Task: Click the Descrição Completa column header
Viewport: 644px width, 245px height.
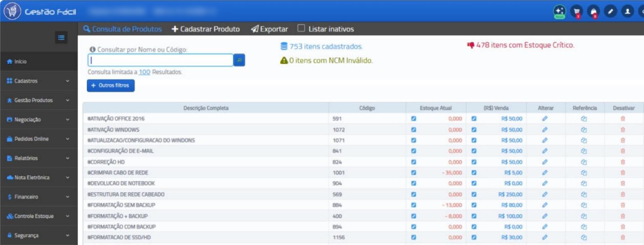Action: tap(206, 108)
